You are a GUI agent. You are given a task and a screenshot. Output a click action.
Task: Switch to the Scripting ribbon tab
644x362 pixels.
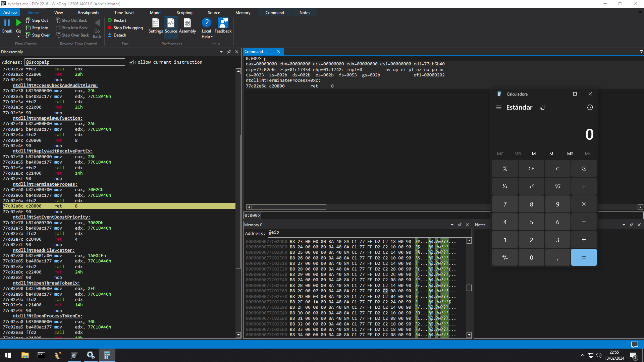coord(184,13)
